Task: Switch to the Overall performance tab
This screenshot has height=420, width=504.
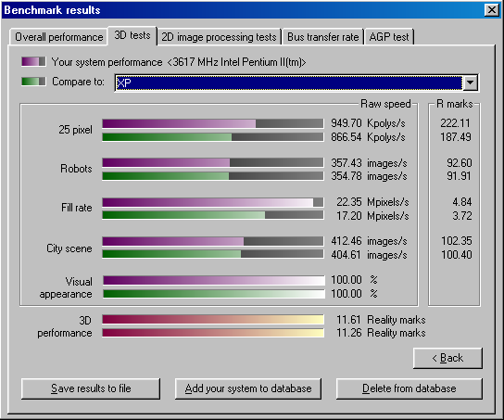Action: pyautogui.click(x=58, y=37)
